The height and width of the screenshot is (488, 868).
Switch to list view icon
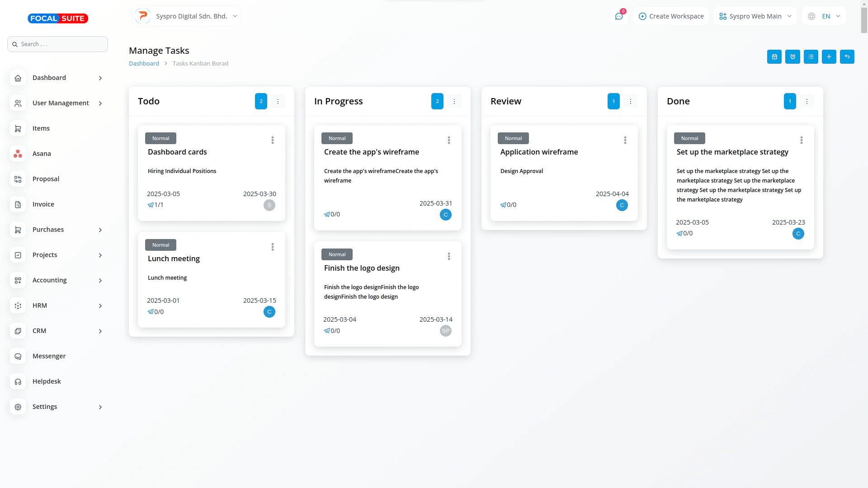coord(811,57)
